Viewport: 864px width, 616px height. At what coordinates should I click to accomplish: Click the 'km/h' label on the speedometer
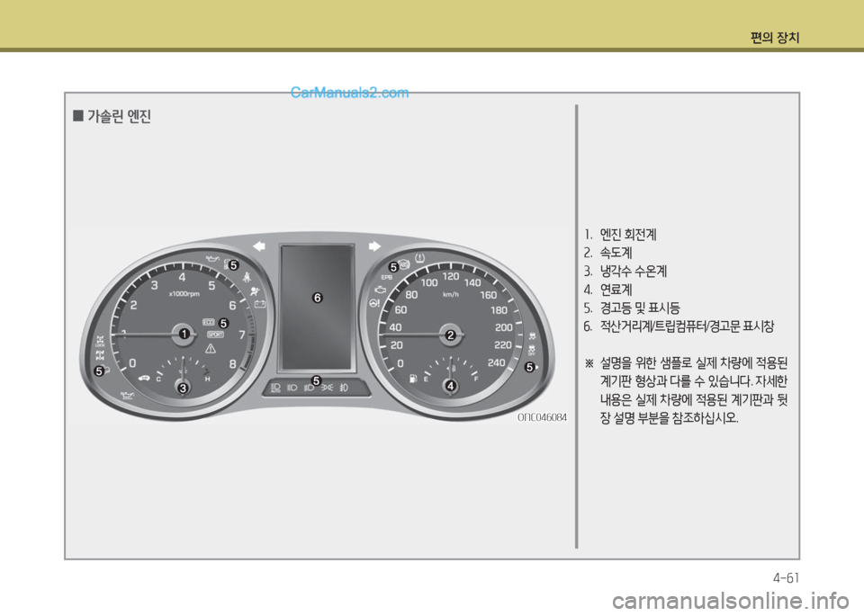point(451,295)
